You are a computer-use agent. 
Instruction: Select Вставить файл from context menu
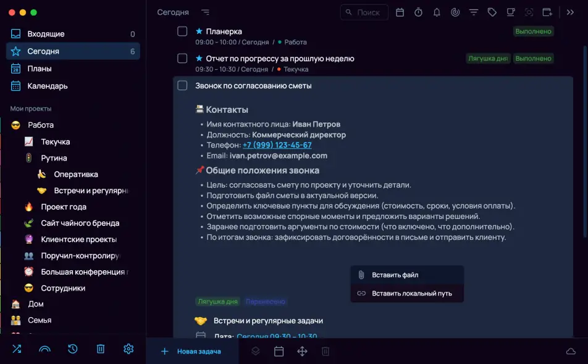(395, 275)
